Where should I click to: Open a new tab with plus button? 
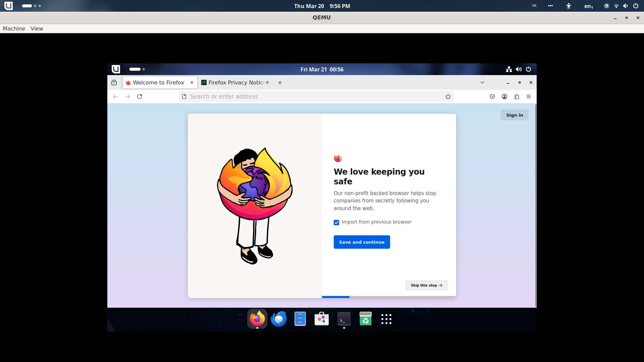coord(280,82)
